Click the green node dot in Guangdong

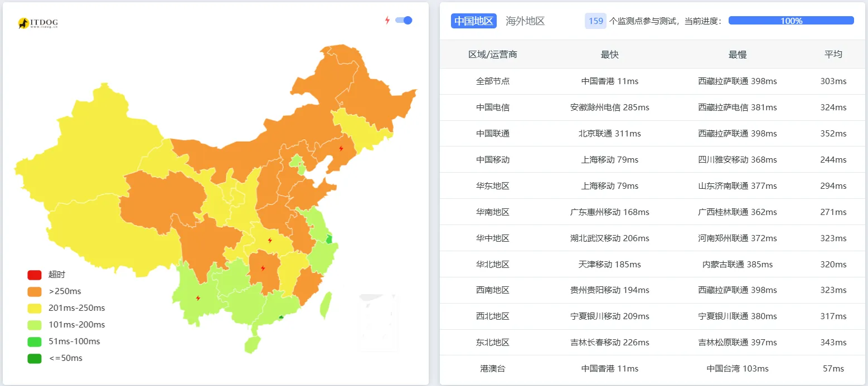[280, 315]
